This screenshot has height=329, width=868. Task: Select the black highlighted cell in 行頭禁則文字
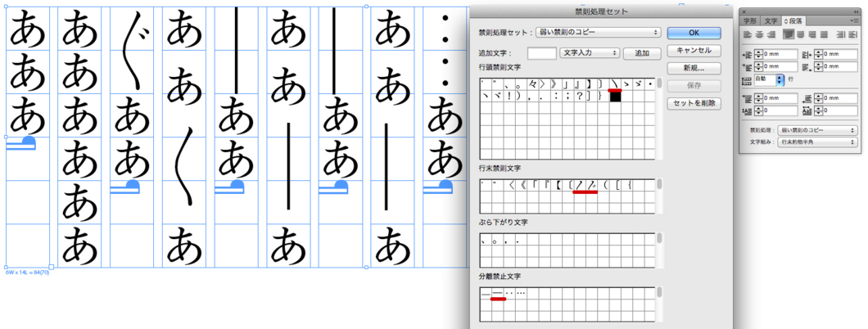615,97
